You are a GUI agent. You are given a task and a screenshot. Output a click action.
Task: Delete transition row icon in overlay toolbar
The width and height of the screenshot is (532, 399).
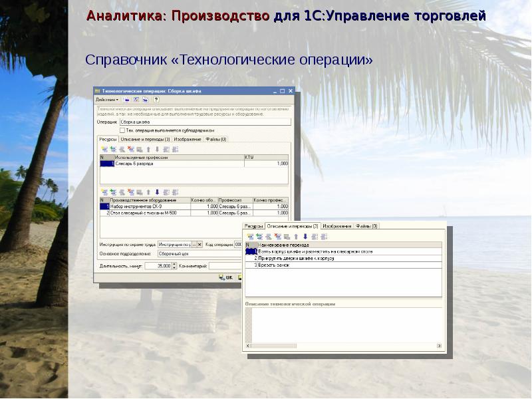(x=276, y=236)
